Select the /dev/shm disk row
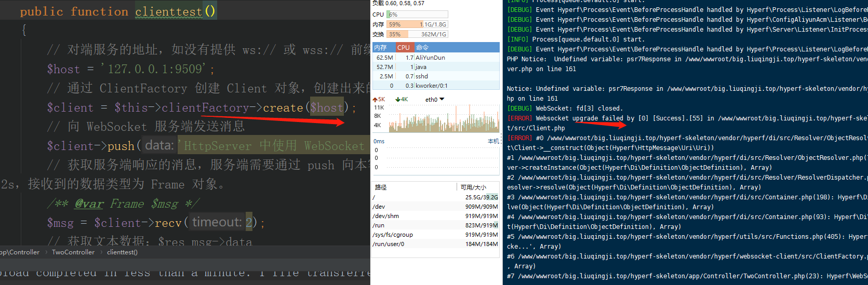The width and height of the screenshot is (868, 285). coord(436,216)
